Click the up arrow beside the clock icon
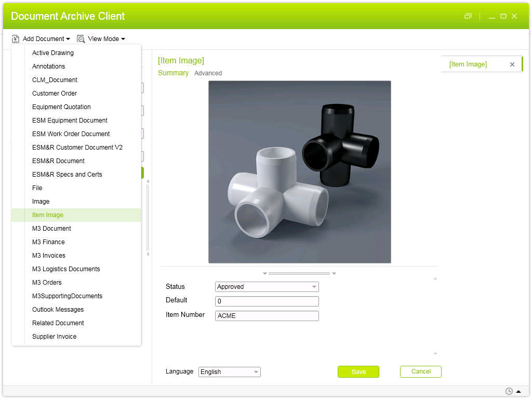This screenshot has width=532, height=399. pos(518,391)
